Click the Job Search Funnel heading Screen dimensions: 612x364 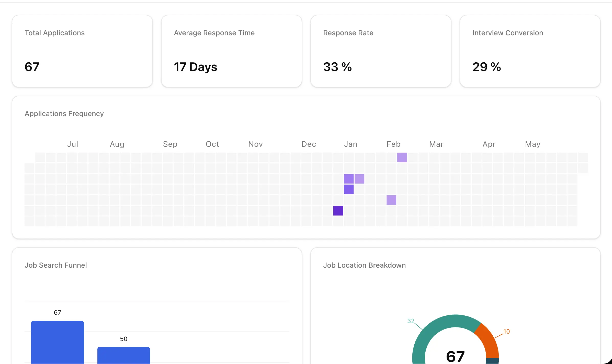56,265
